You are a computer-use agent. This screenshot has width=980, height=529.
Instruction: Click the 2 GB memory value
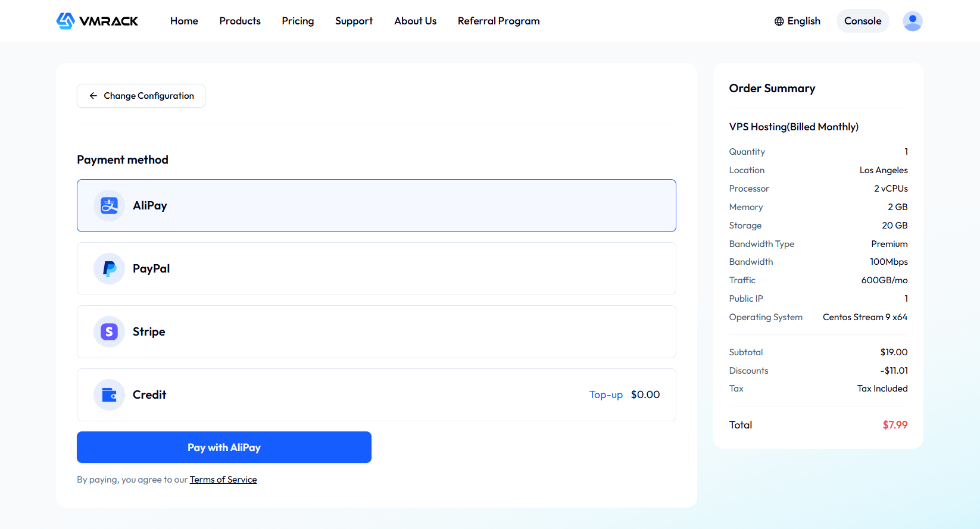click(x=898, y=207)
